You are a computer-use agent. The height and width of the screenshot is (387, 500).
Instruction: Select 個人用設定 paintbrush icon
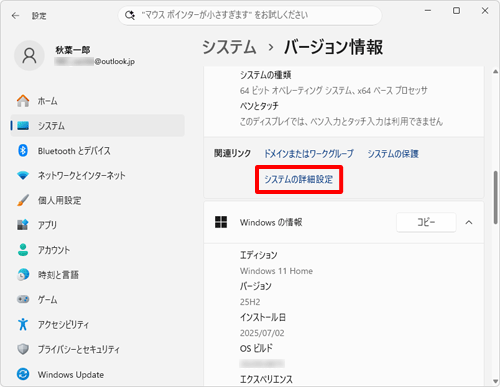(23, 200)
